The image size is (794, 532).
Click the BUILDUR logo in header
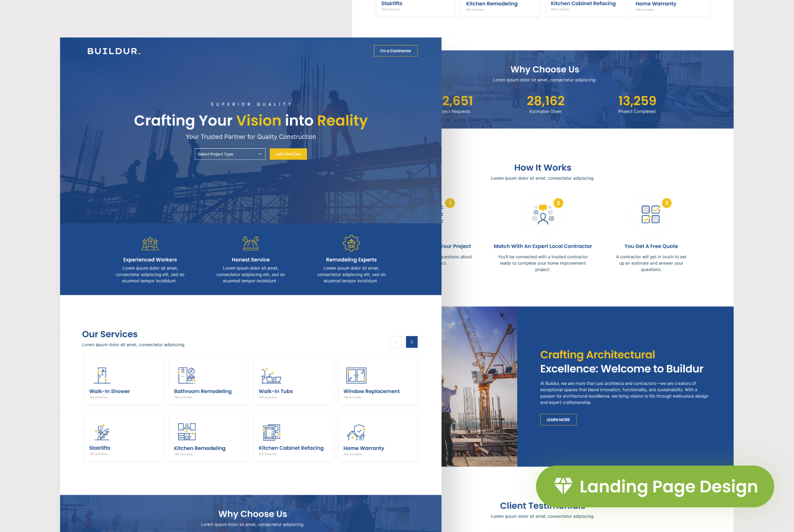(114, 51)
